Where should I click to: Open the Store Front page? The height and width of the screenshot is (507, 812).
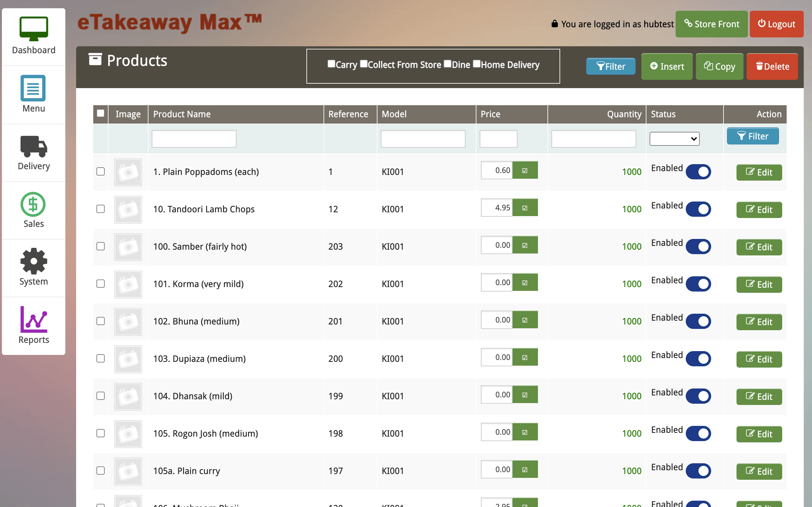(711, 24)
